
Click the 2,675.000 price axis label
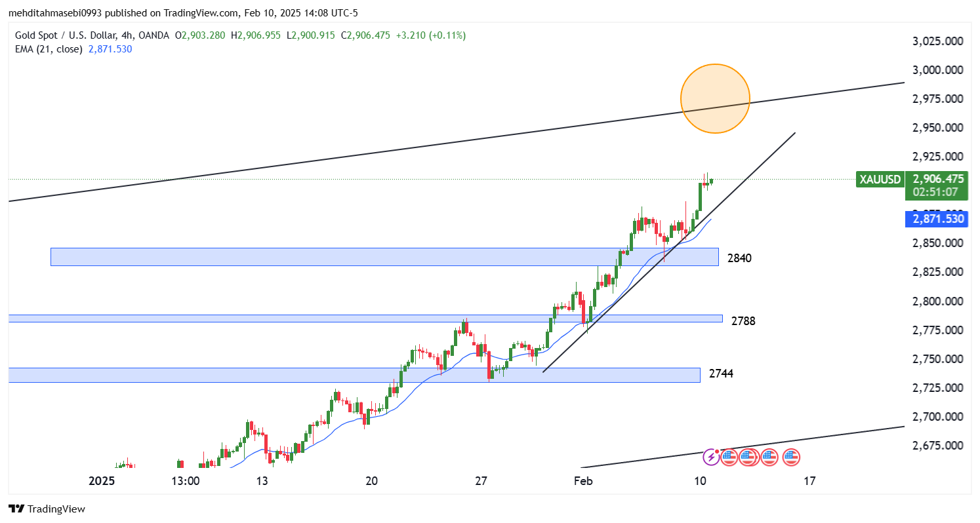tap(938, 446)
